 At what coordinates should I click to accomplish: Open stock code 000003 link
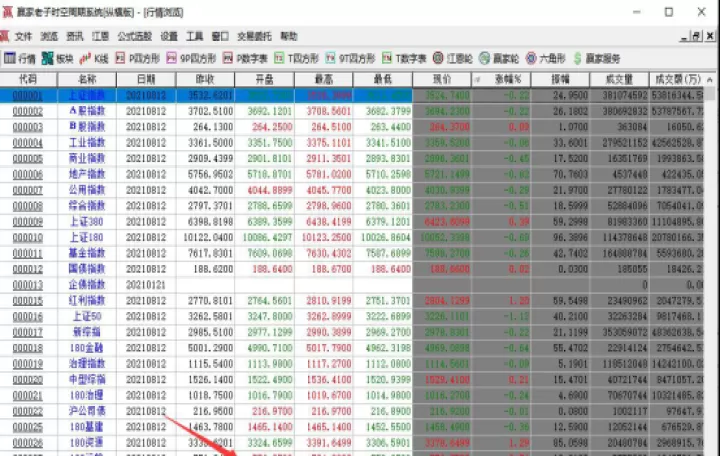click(28, 127)
